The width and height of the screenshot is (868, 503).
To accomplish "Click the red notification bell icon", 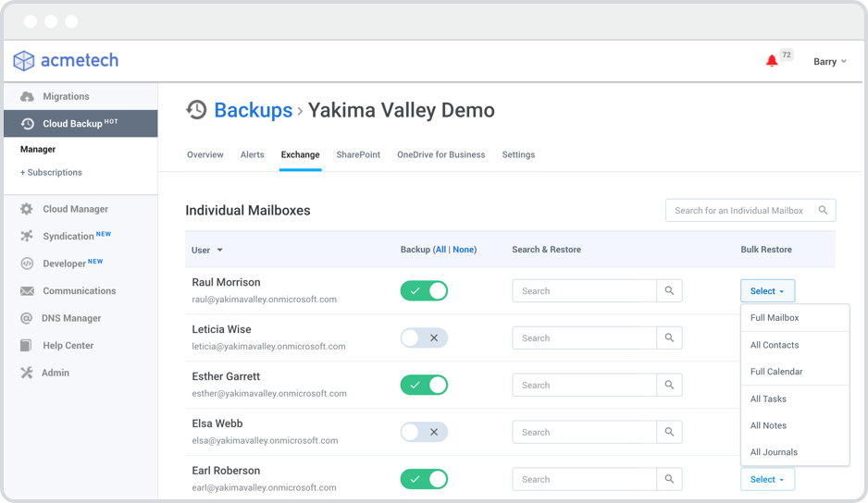I will pos(772,61).
